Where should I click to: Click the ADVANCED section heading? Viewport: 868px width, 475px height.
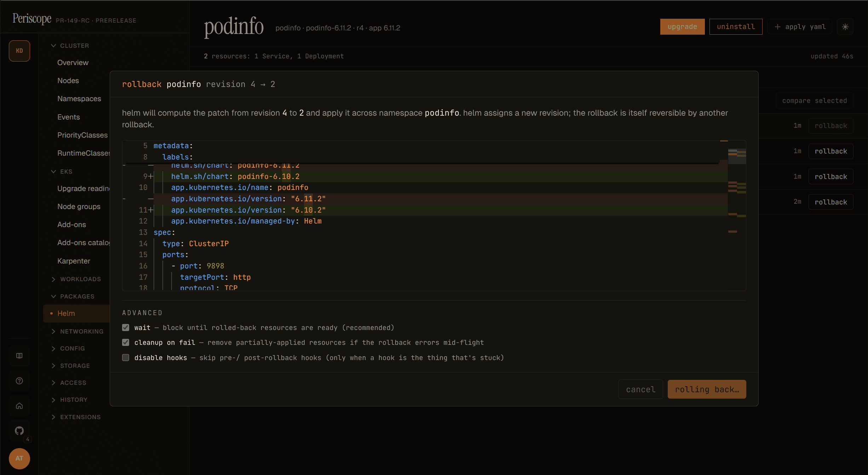pyautogui.click(x=142, y=313)
